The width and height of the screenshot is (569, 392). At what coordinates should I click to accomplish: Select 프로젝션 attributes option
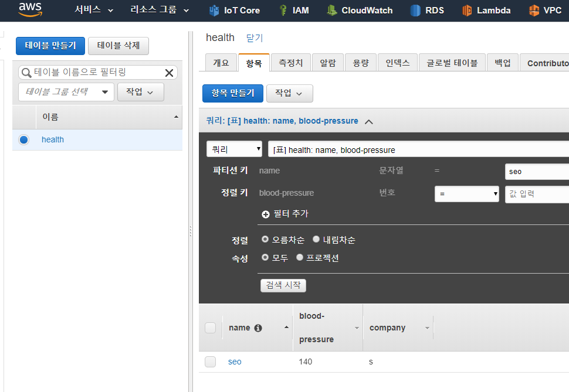click(x=300, y=257)
